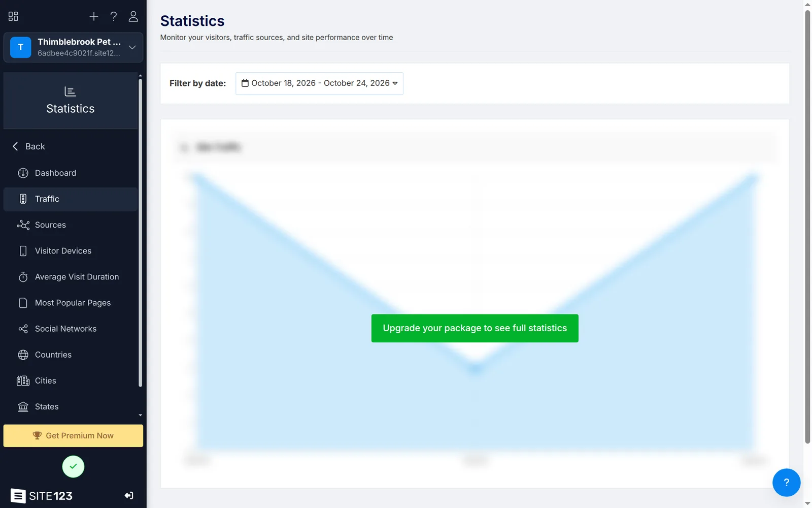Click the Most Popular Pages page icon
The height and width of the screenshot is (508, 812).
pos(23,303)
